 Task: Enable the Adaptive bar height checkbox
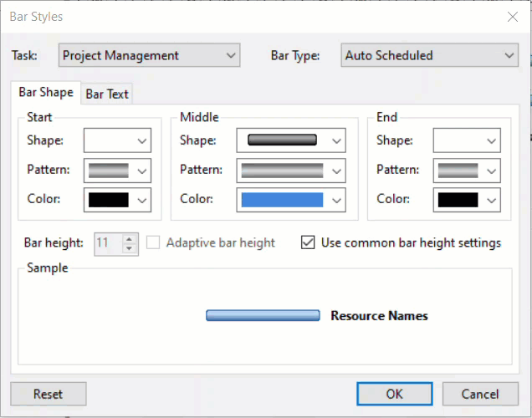click(154, 243)
